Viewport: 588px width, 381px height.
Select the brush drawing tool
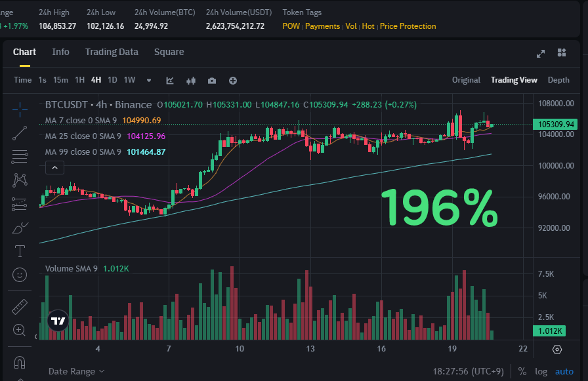tap(20, 228)
